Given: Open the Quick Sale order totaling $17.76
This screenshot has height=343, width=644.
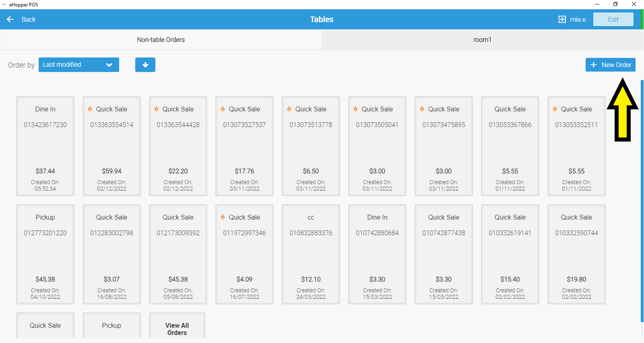Looking at the screenshot, I should click(245, 146).
